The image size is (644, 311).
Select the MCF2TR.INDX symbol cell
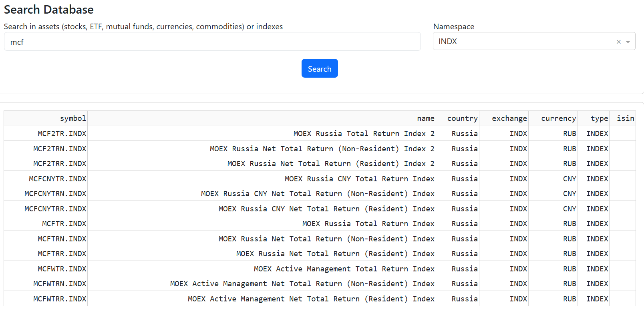click(x=62, y=134)
